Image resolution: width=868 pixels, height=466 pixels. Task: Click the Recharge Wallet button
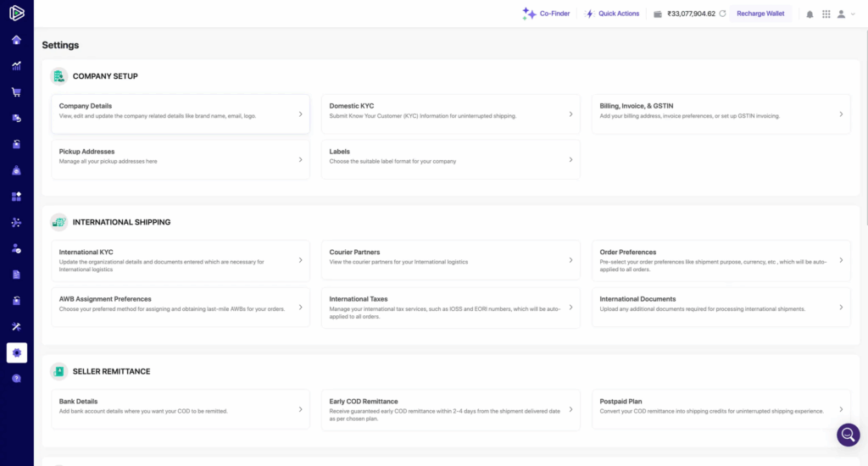[x=760, y=14]
